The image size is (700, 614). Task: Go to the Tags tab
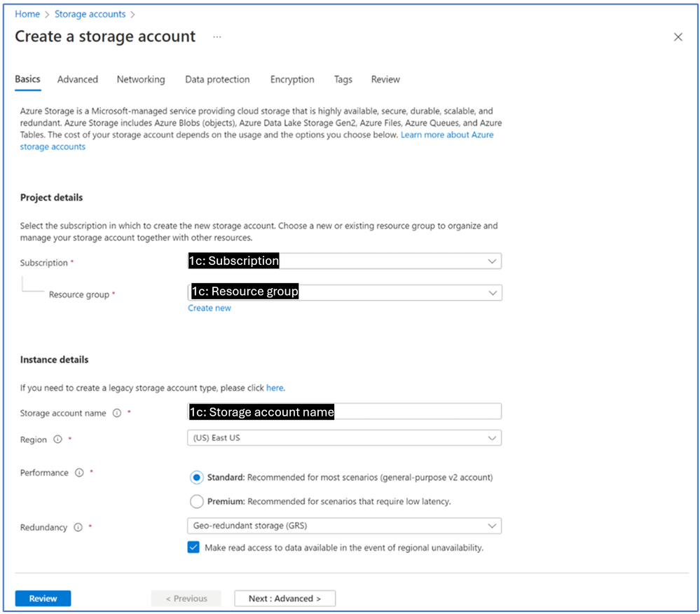click(x=343, y=79)
